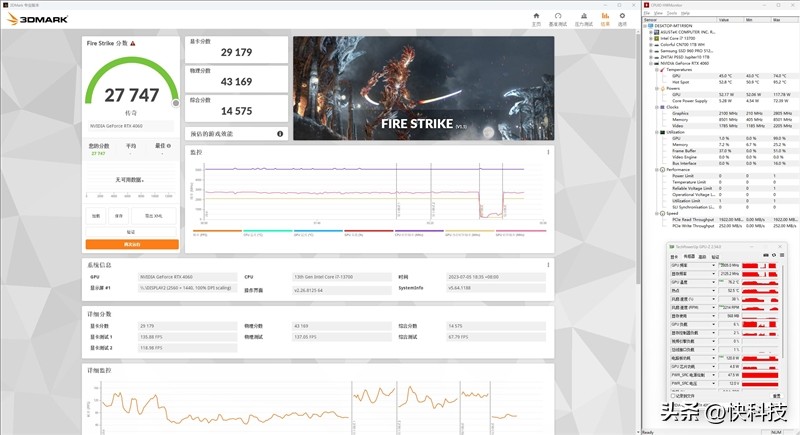This screenshot has width=800, height=435.
Task: Enable the log to file checkbox in GPU-Z
Action: coord(673,396)
